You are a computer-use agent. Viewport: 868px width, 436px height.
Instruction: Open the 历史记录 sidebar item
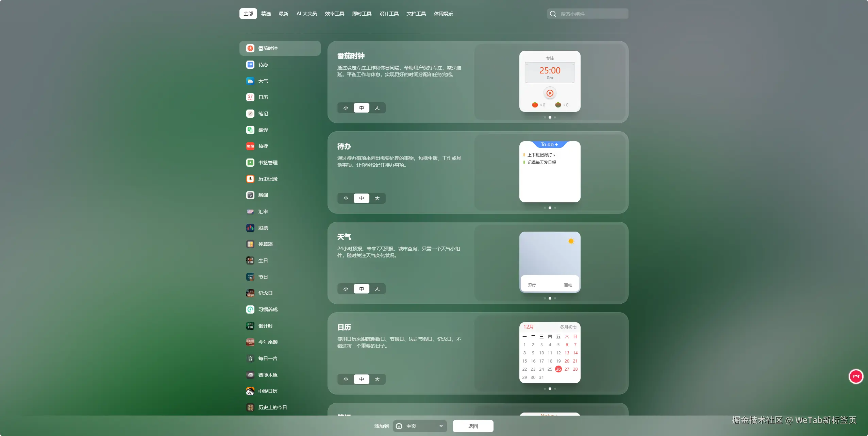coord(268,179)
